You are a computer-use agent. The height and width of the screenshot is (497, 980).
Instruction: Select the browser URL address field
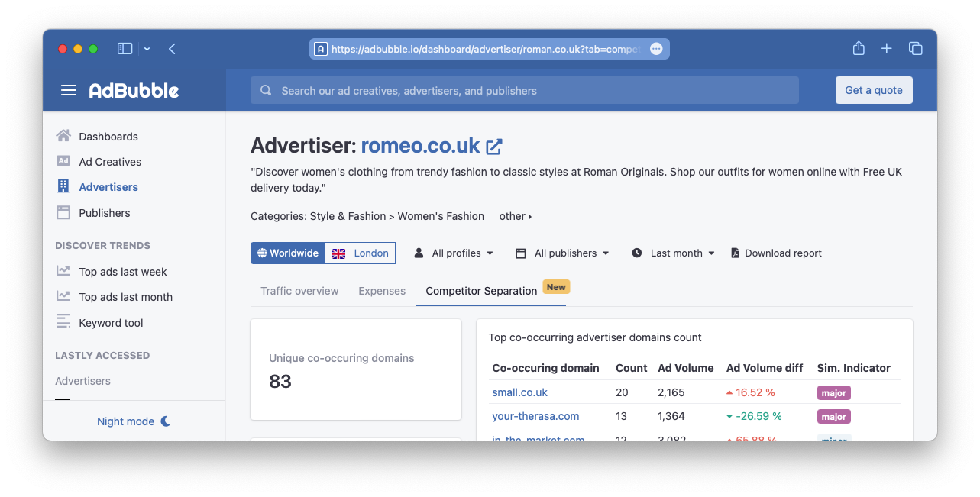pos(490,49)
